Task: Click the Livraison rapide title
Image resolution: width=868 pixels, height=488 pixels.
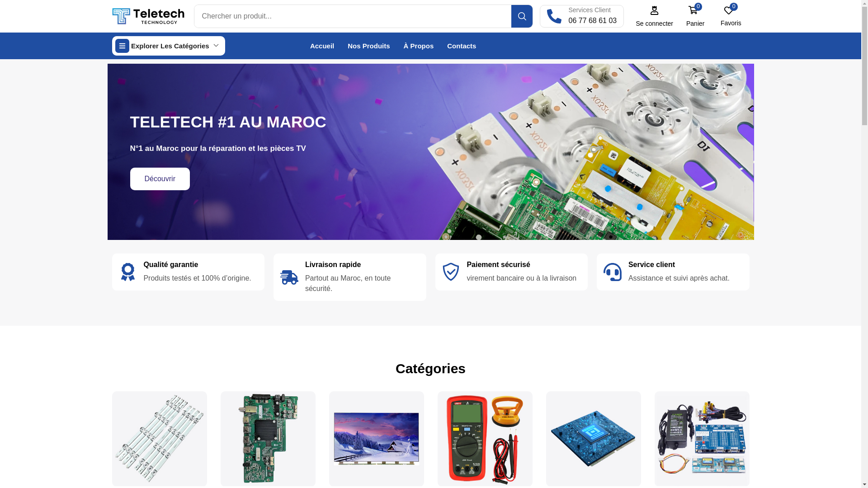Action: pyautogui.click(x=333, y=265)
